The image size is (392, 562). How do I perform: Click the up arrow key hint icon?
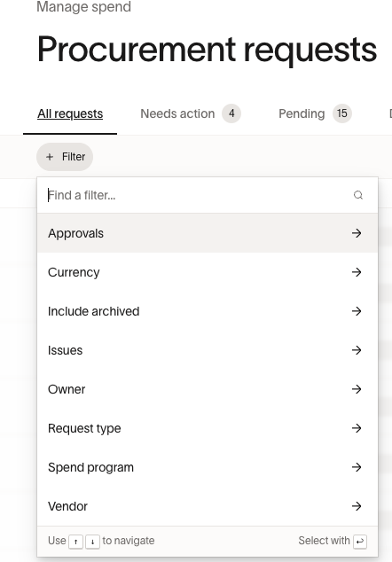75,542
